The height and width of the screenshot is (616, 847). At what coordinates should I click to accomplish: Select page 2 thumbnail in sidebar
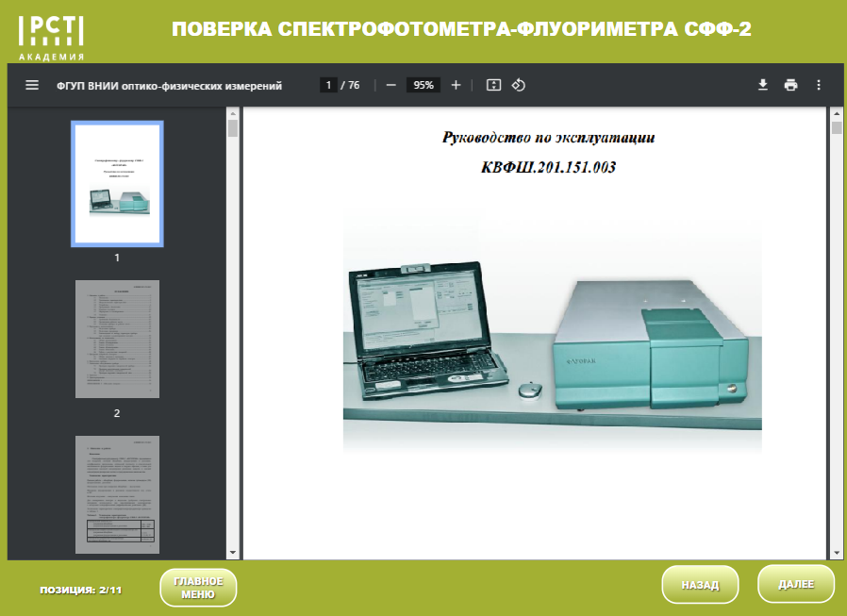click(x=116, y=340)
